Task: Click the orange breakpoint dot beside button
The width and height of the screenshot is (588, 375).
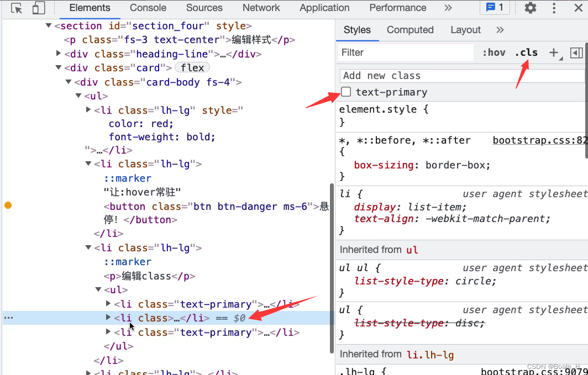Action: [8, 205]
